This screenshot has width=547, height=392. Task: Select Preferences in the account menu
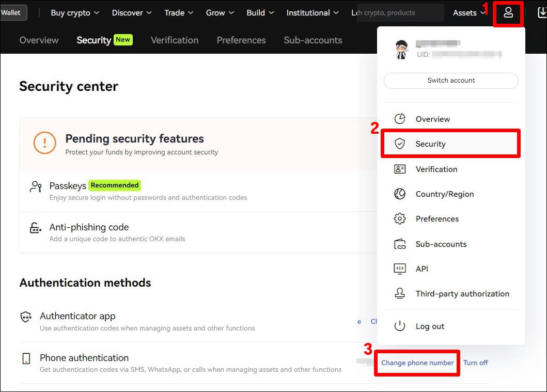pyautogui.click(x=451, y=218)
